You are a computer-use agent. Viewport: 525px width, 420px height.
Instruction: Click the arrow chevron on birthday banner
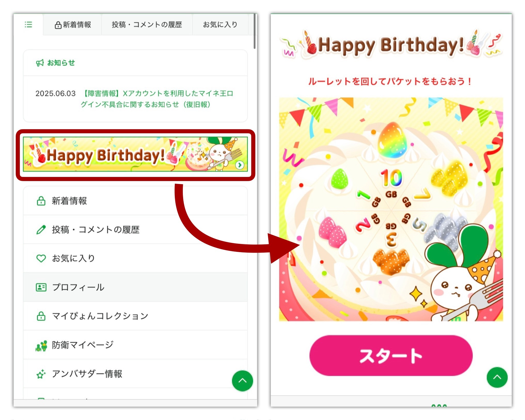[240, 165]
